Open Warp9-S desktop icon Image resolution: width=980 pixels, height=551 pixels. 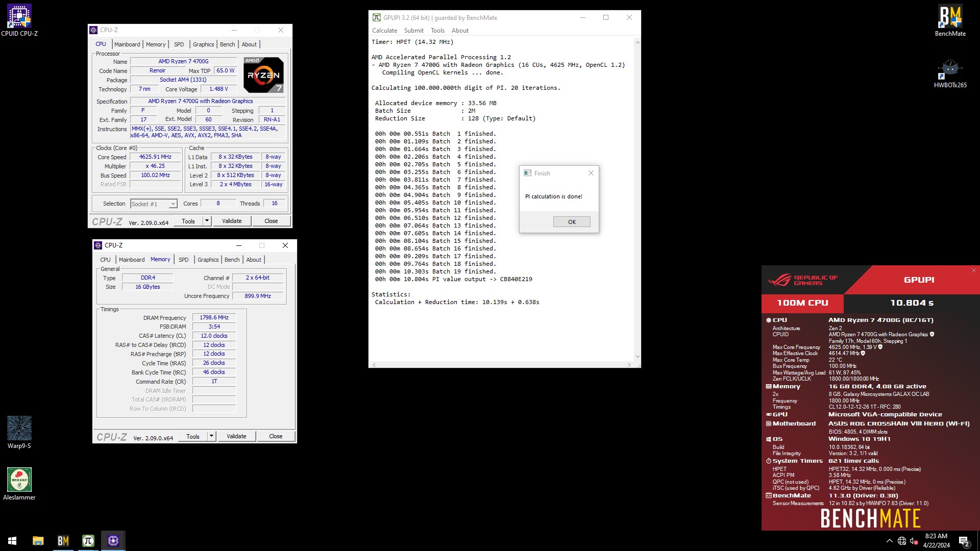(19, 432)
